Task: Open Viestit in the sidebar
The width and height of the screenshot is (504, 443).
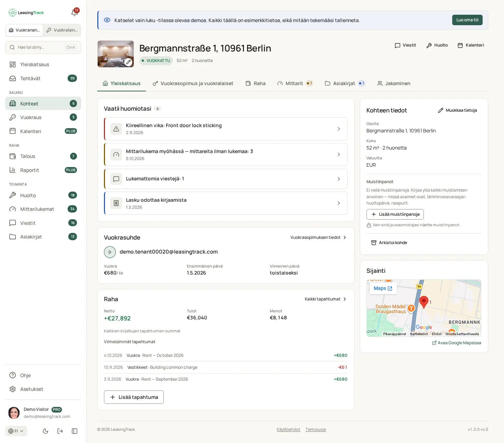Action: (x=43, y=223)
